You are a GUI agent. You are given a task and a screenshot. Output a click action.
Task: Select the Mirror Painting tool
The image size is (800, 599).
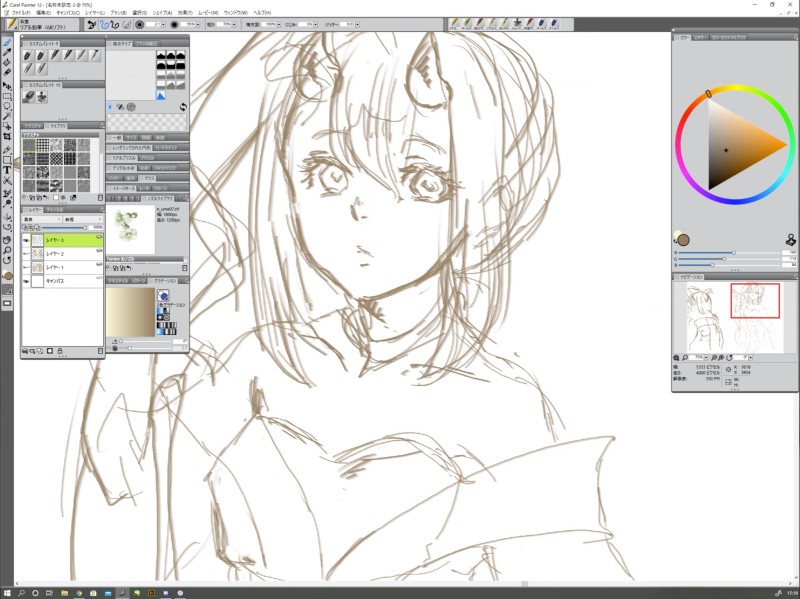click(x=7, y=218)
